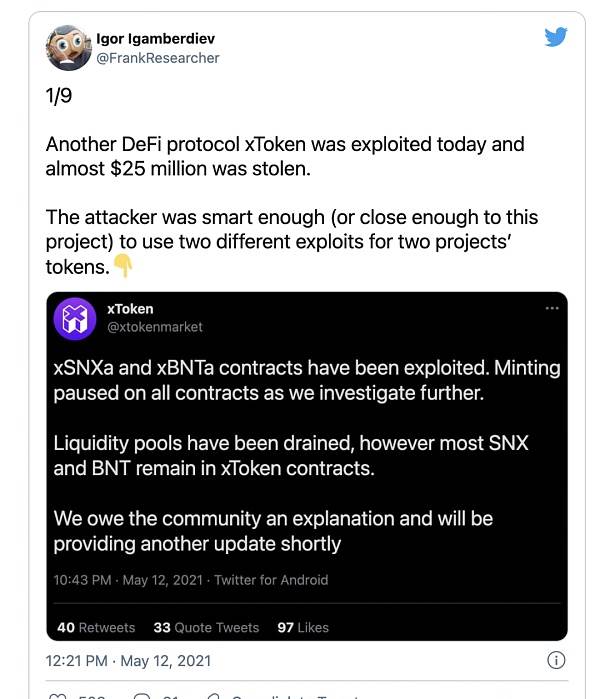Click the Twitter bird logo
Image resolution: width=600 pixels, height=699 pixels.
(x=555, y=37)
